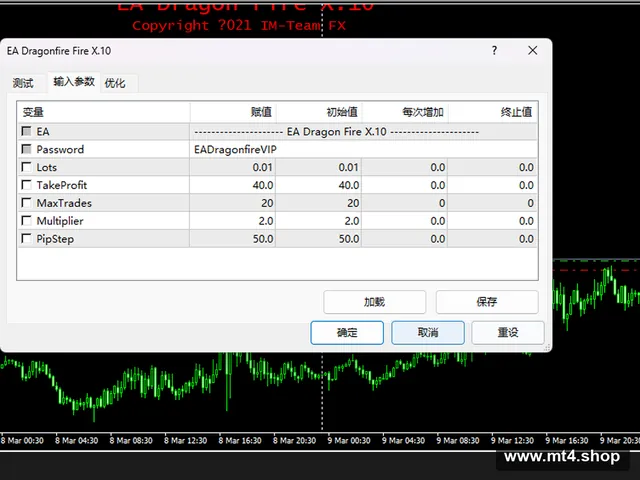Image resolution: width=640 pixels, height=480 pixels.
Task: Click TakeProfit 终止值 cell
Action: (492, 185)
